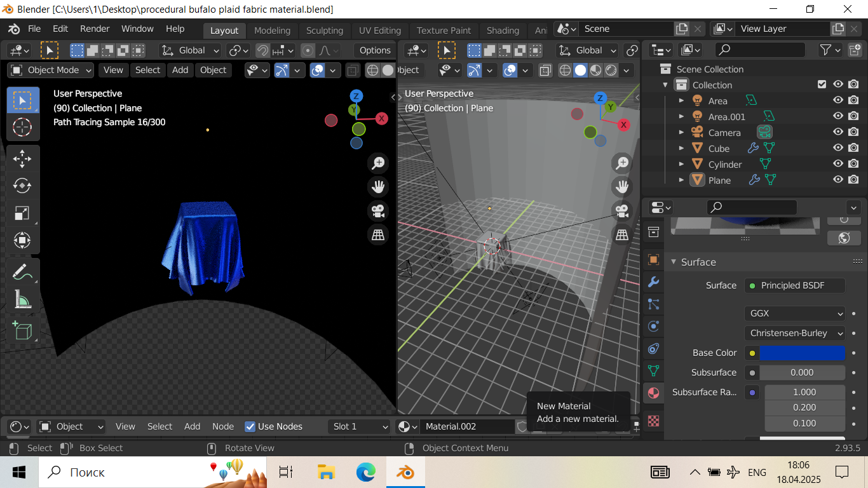Select the Rotate tool in left toolbar
This screenshot has height=488, width=868.
coord(22,186)
